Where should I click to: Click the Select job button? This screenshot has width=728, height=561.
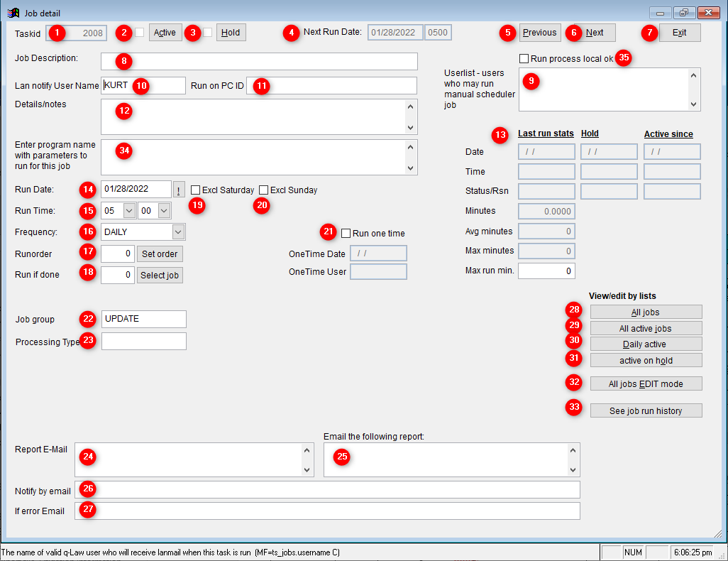coord(160,275)
